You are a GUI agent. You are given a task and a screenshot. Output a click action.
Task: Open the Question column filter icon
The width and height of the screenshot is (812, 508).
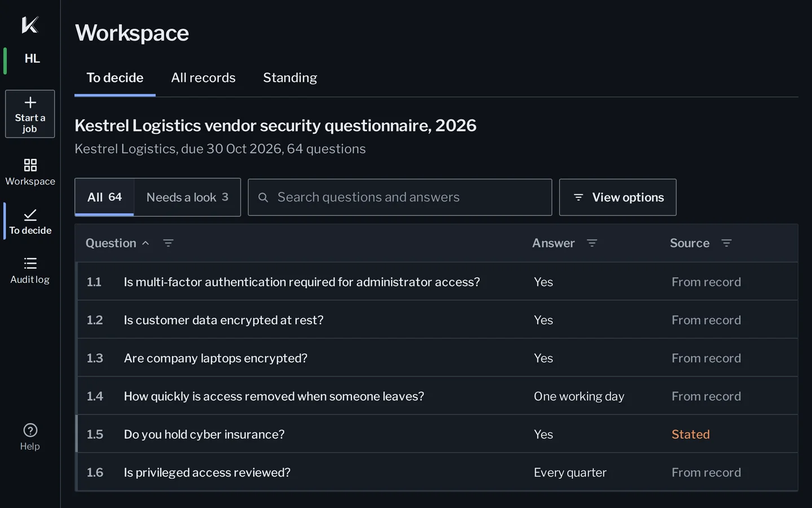[x=168, y=243]
